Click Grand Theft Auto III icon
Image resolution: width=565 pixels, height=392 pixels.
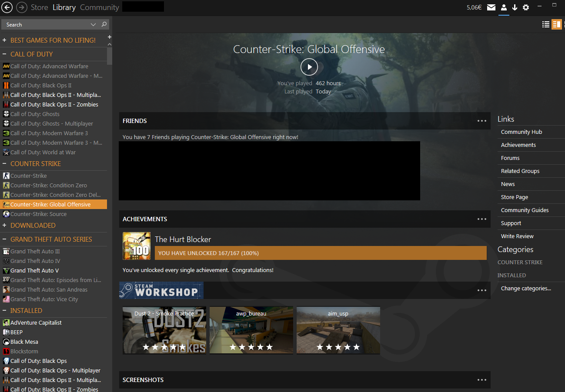pyautogui.click(x=6, y=252)
